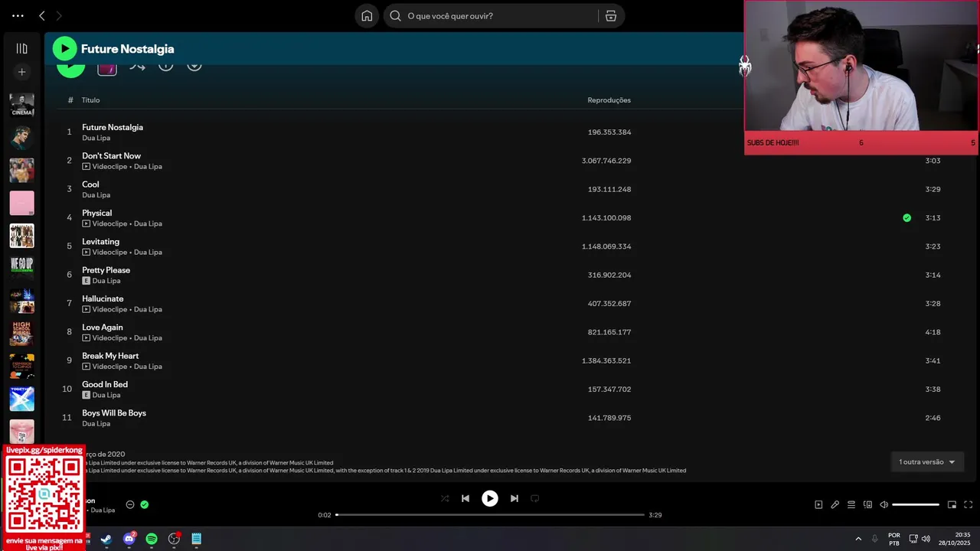980x551 pixels.
Task: Click the search magnifier icon
Action: [395, 16]
